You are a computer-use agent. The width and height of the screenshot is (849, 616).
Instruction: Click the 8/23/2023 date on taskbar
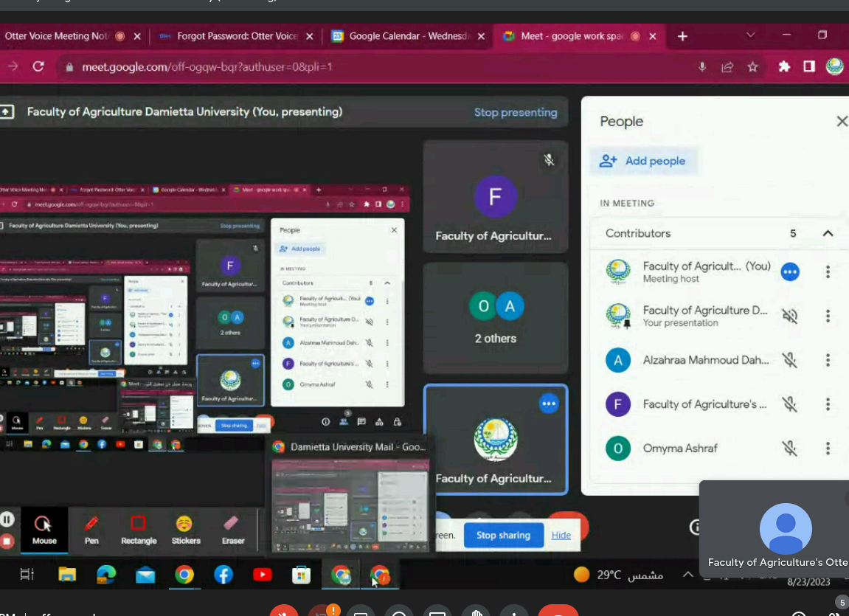click(808, 582)
